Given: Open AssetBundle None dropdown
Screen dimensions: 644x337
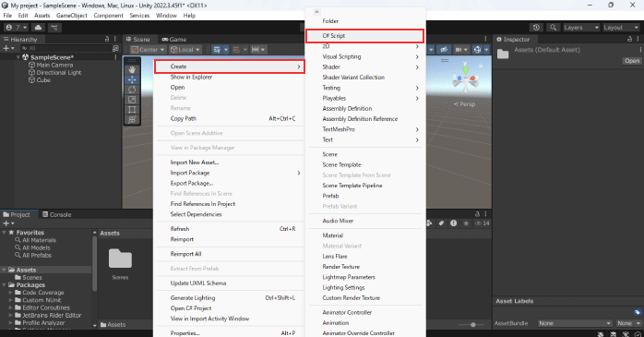Looking at the screenshot, I should click(574, 323).
